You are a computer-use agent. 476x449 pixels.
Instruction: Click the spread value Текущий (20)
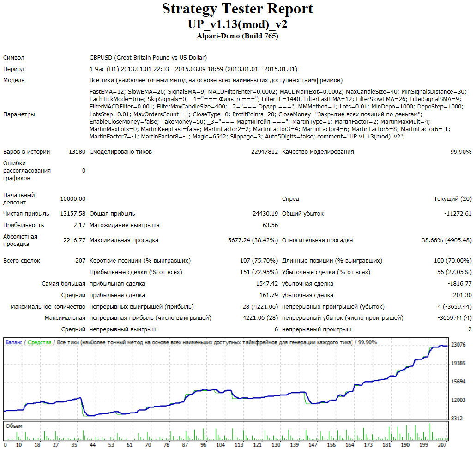coord(452,199)
